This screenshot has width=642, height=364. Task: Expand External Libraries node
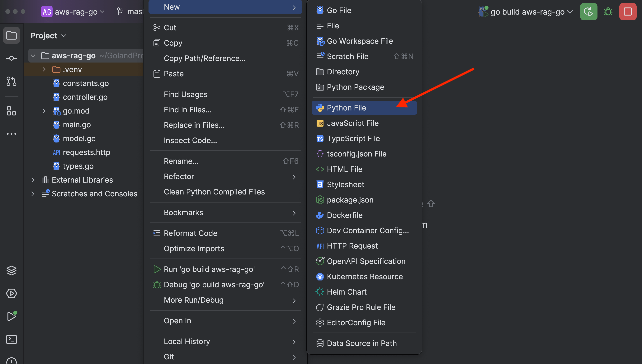(x=33, y=180)
